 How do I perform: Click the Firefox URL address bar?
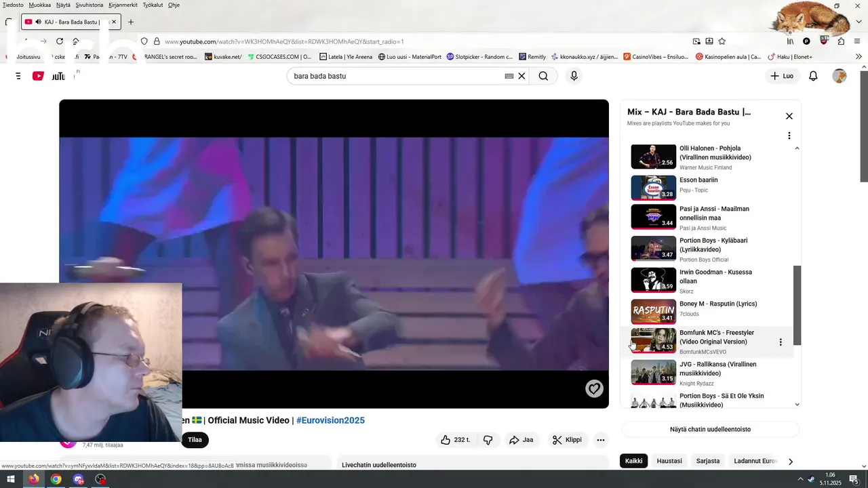point(420,41)
